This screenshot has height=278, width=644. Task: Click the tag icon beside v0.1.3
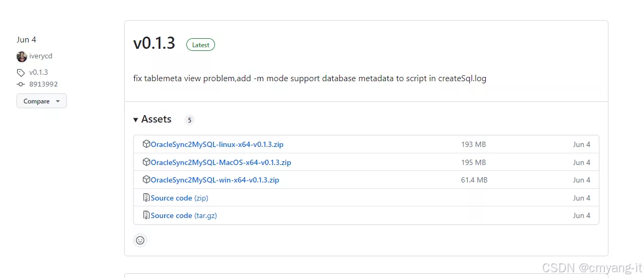[21, 73]
